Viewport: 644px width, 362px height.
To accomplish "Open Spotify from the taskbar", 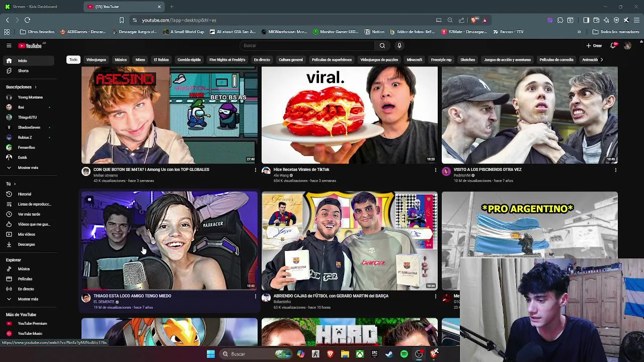I will pyautogui.click(x=404, y=354).
